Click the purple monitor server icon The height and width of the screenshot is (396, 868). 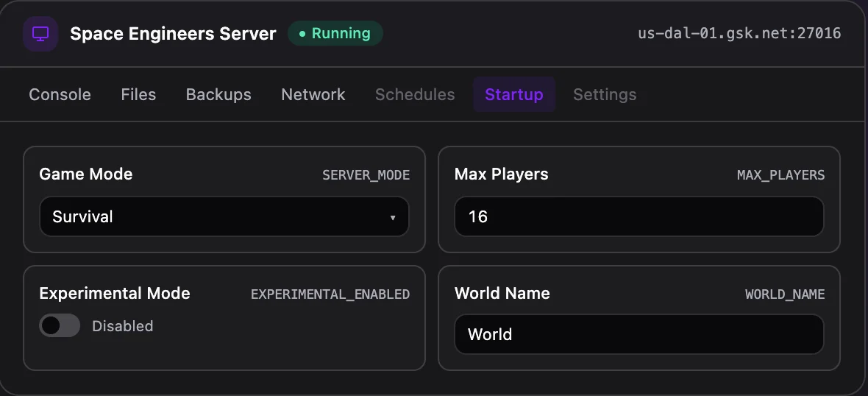[x=40, y=34]
